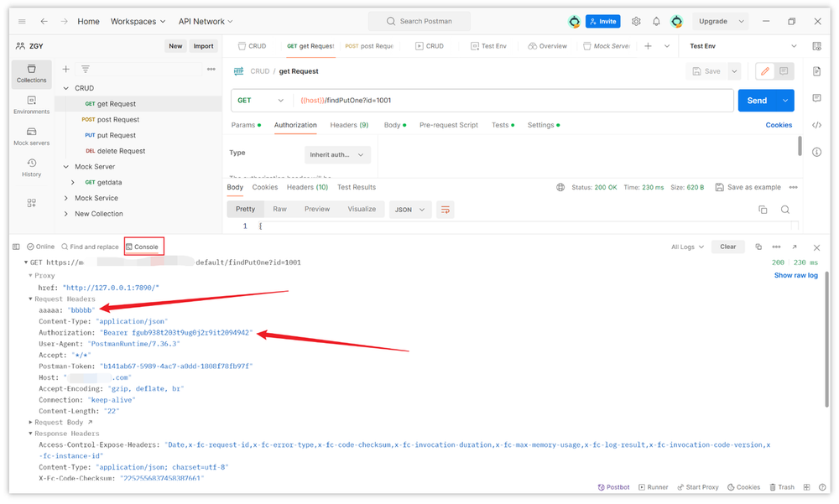This screenshot has height=504, width=839.
Task: Open the Inherit auth type dropdown
Action: click(337, 154)
